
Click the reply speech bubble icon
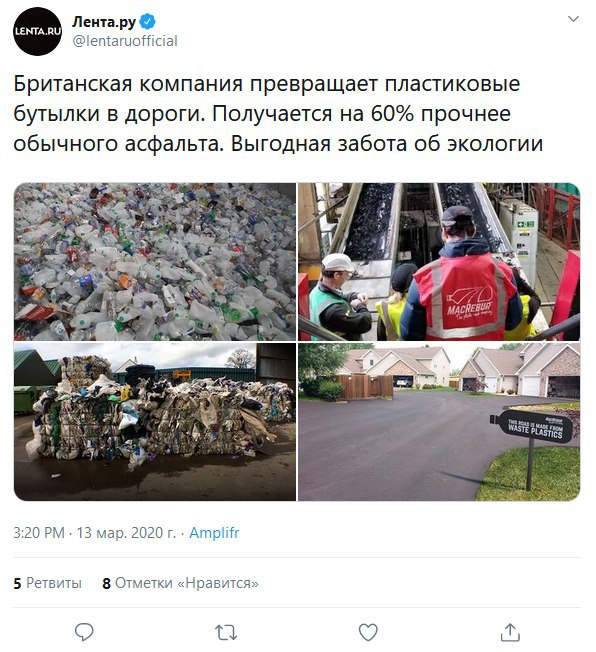(x=84, y=632)
